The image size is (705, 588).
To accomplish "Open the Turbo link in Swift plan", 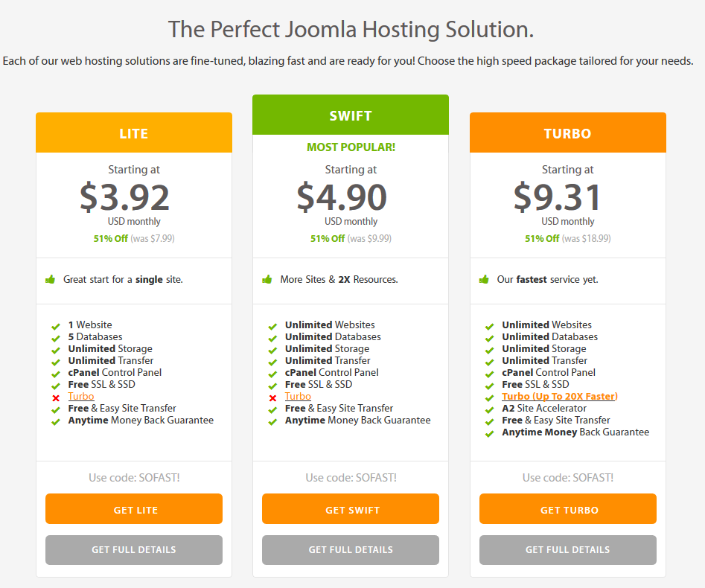I will [298, 397].
